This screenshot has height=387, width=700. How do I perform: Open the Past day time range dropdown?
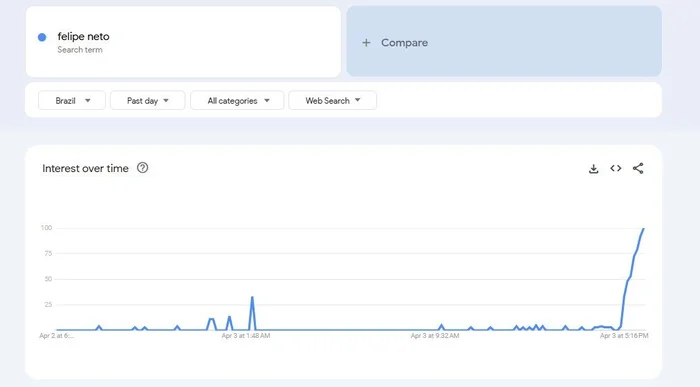(148, 100)
